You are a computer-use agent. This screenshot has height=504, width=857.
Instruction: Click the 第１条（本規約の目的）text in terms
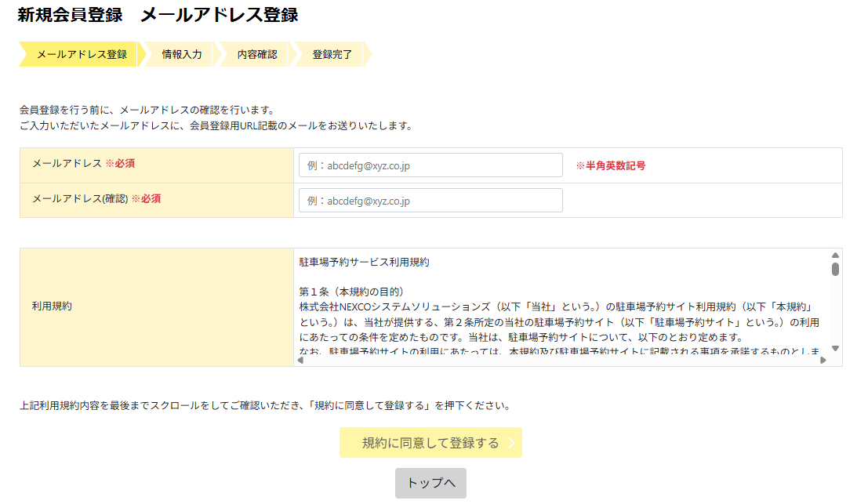(x=351, y=292)
